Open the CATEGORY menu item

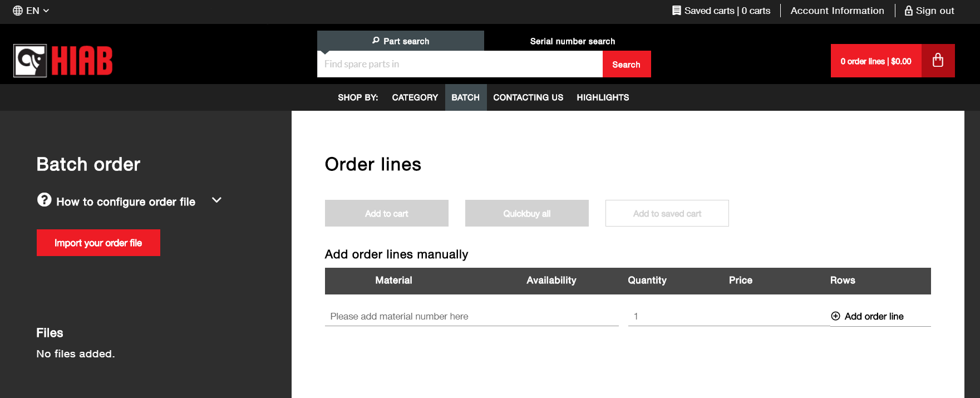pyautogui.click(x=415, y=97)
